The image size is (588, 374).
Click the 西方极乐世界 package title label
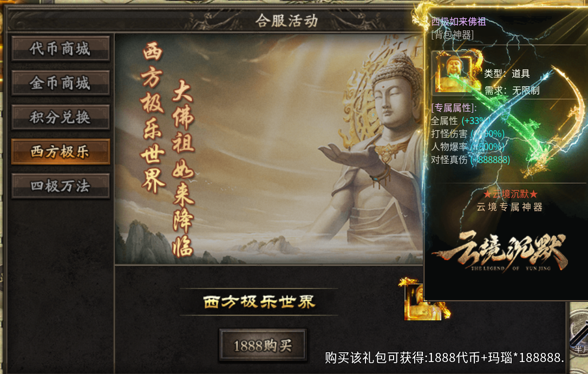tap(259, 302)
